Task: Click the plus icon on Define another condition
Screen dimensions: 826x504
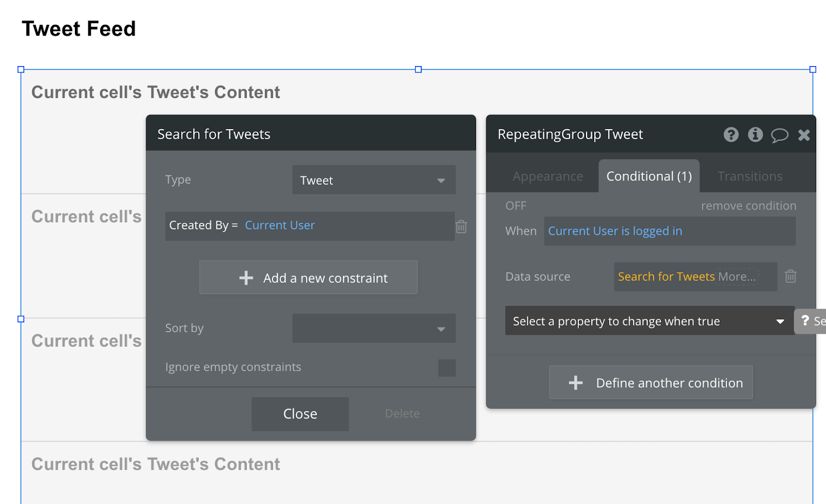Action: tap(575, 382)
